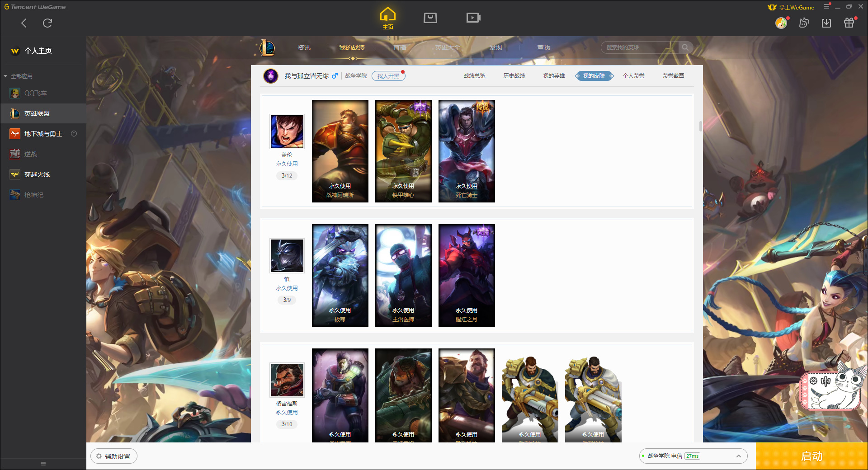The width and height of the screenshot is (868, 470).
Task: Switch to 历史战绩 sub-tab
Action: point(514,76)
